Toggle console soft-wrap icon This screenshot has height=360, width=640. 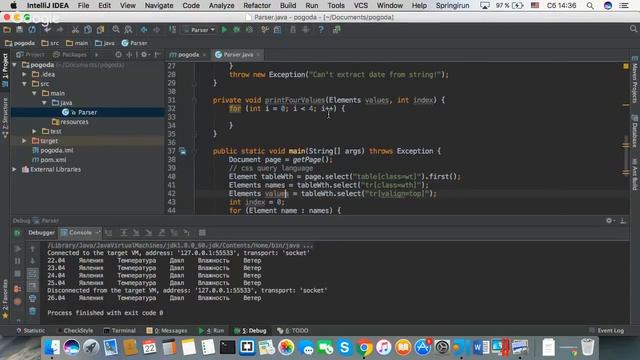[32, 273]
